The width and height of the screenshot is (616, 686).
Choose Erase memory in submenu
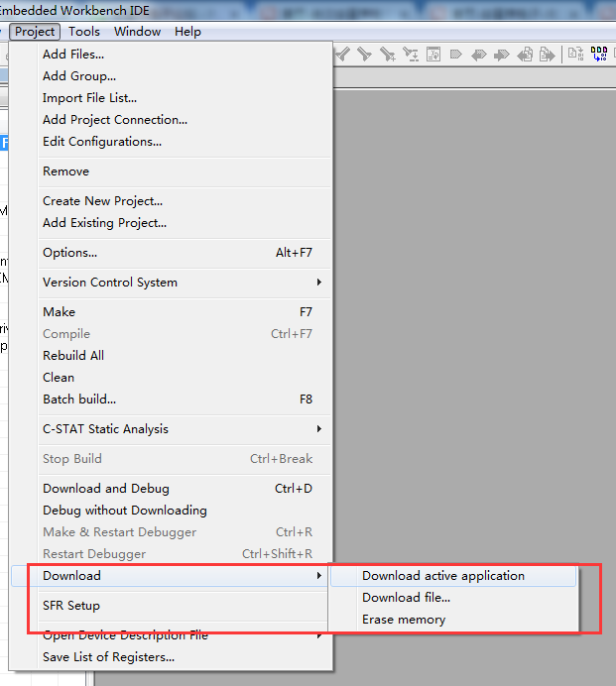[453, 620]
